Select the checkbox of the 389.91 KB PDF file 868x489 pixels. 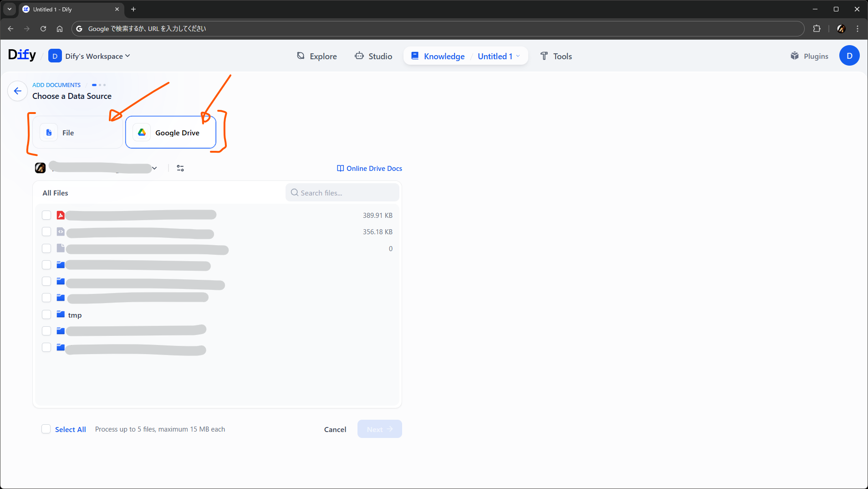coord(46,215)
